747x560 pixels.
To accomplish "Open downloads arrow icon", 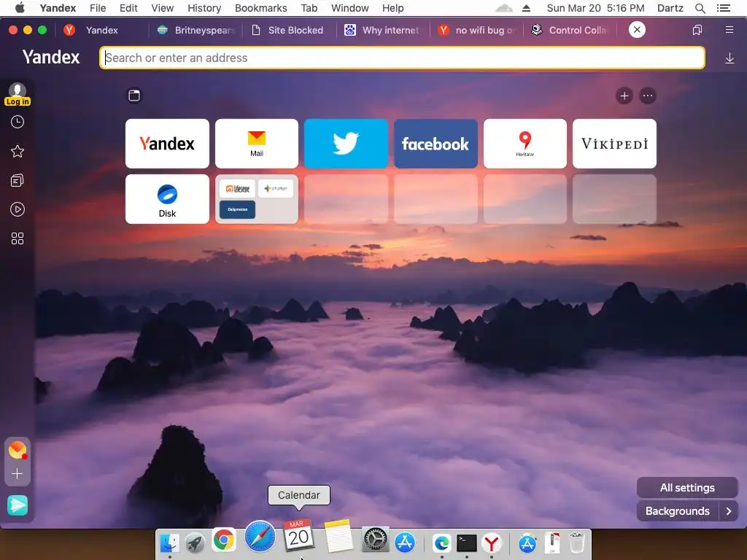I will click(x=729, y=58).
